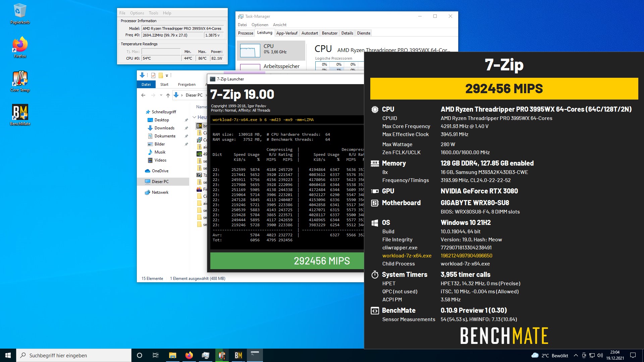Show hidden system tray icons
644x362 pixels.
click(x=576, y=355)
